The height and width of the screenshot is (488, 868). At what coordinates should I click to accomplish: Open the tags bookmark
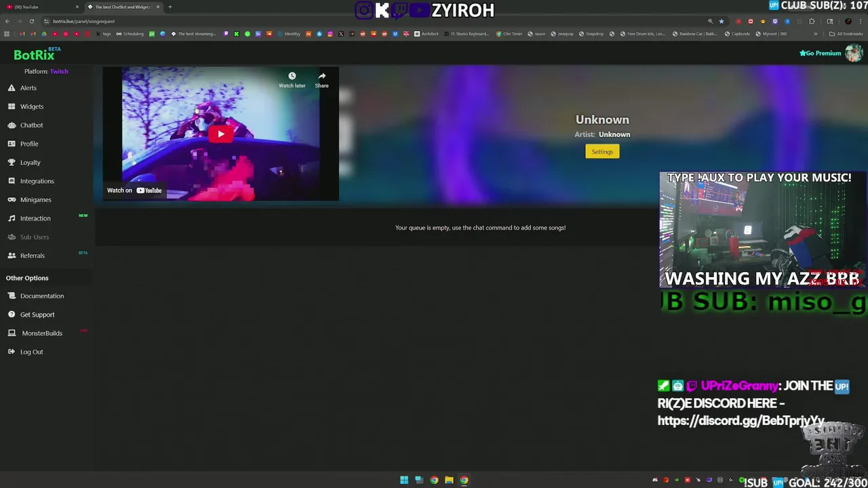(104, 34)
